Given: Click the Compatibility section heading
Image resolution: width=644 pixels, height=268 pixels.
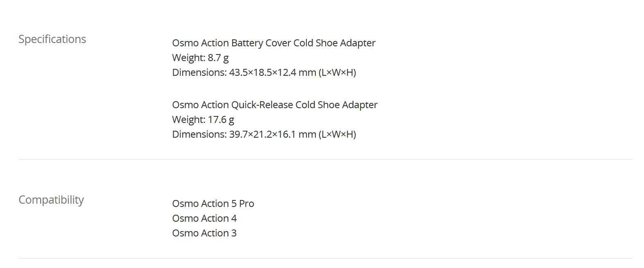Looking at the screenshot, I should tap(51, 200).
